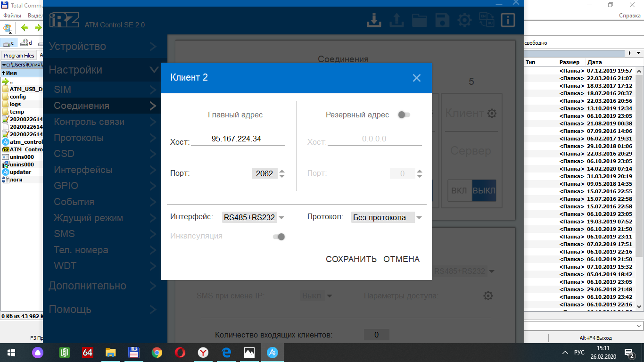Increase main Порт 2062 value with up arrow
The width and height of the screenshot is (644, 362).
coord(282,171)
